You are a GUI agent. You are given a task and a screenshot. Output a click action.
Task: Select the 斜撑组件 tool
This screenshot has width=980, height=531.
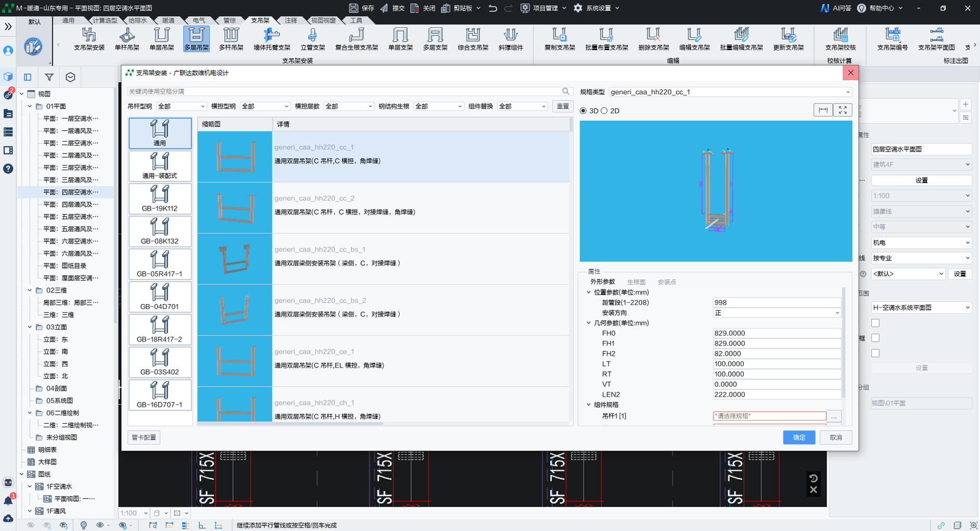pyautogui.click(x=511, y=39)
